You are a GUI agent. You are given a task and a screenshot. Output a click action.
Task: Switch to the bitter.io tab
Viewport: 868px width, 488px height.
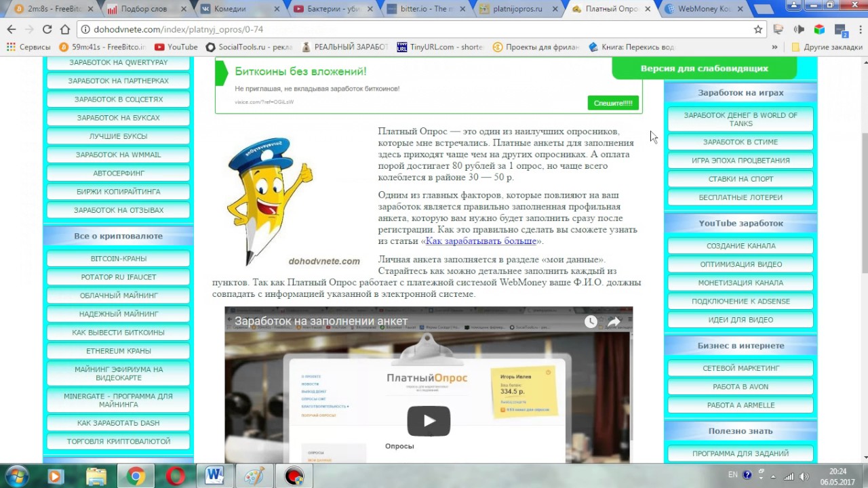(x=427, y=9)
